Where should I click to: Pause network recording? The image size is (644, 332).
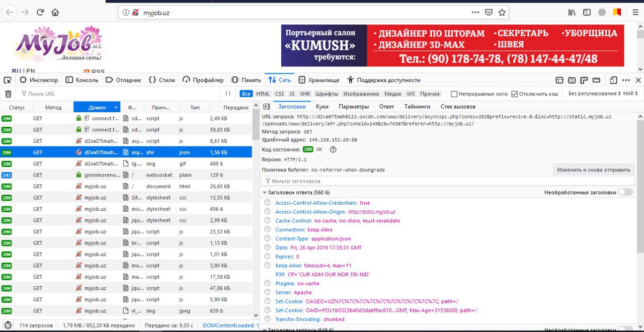pyautogui.click(x=228, y=94)
